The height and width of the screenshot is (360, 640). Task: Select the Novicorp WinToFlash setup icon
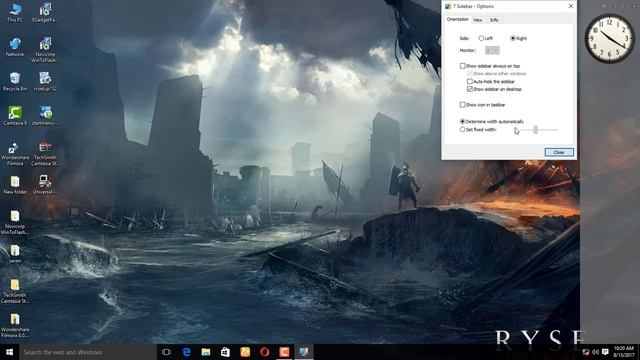coord(45,49)
